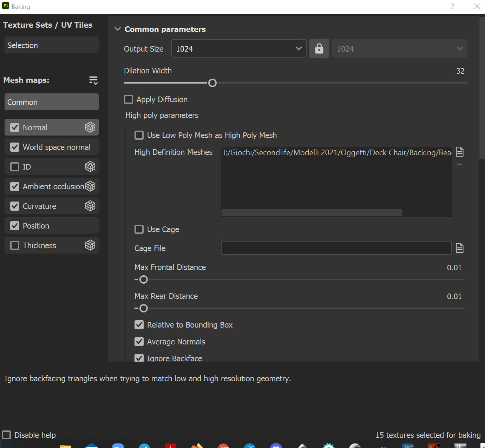Enable the ID mesh map checkbox

point(15,167)
